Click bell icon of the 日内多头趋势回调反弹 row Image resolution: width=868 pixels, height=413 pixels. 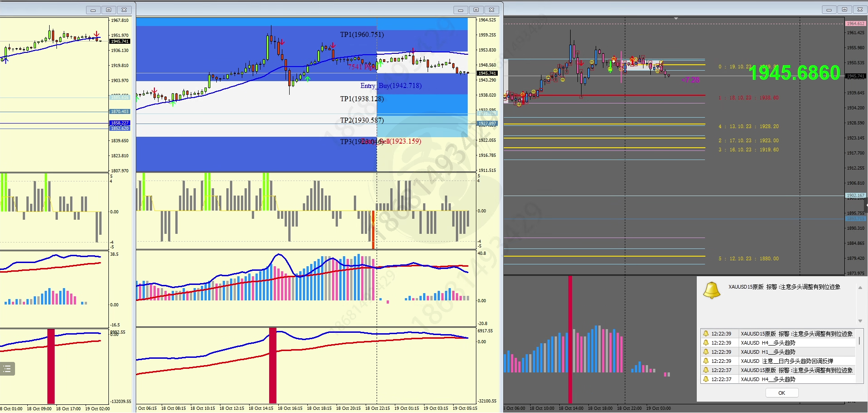706,361
